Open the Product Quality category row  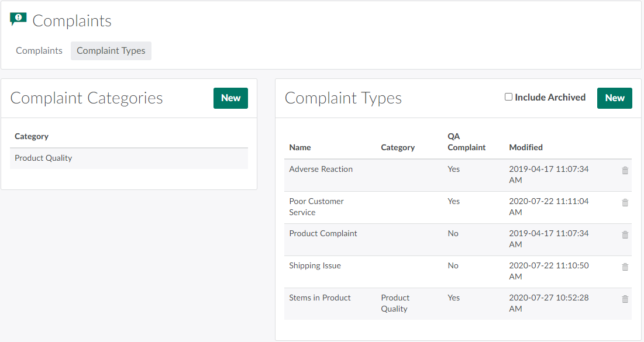44,158
